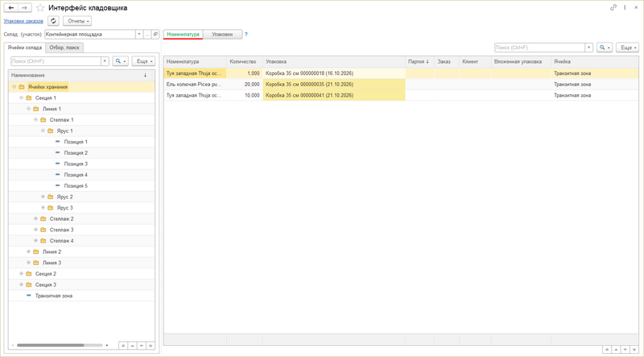This screenshot has height=357, width=644.
Task: Click the right table magnifier search button
Action: [605, 48]
